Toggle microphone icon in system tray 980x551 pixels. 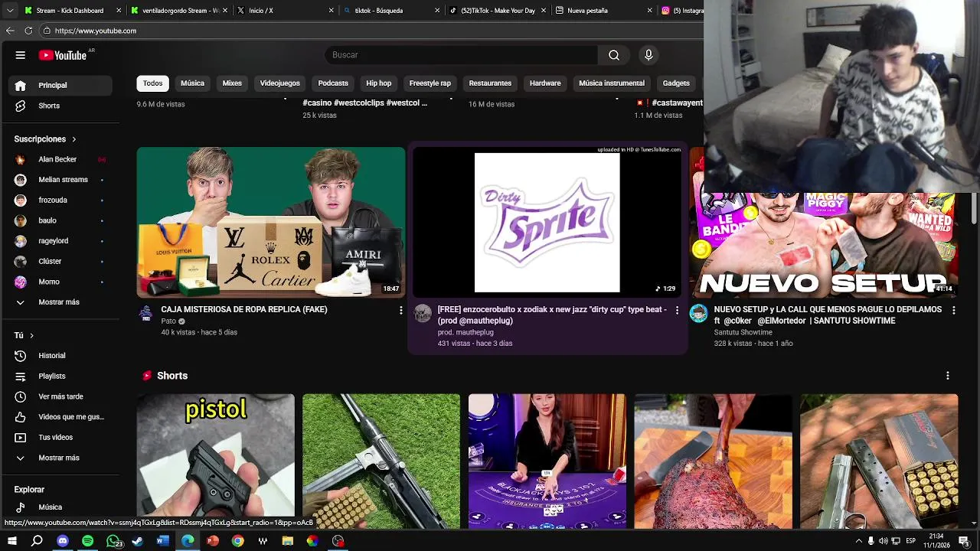871,541
